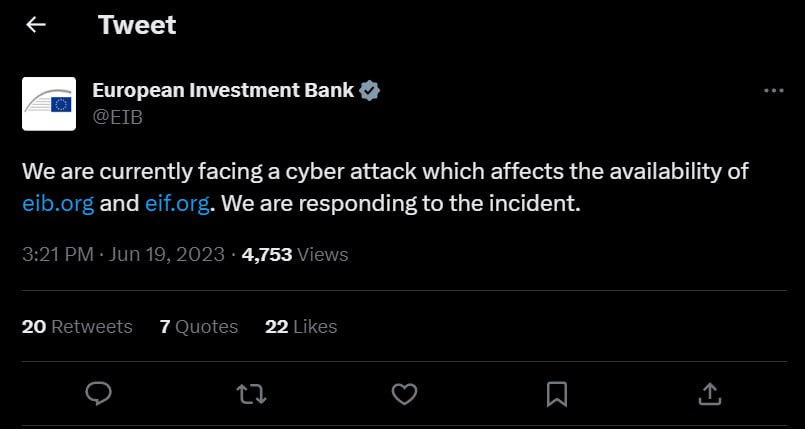Screen dimensions: 805x429
Task: View the 20 Retweets list
Action: [x=77, y=326]
